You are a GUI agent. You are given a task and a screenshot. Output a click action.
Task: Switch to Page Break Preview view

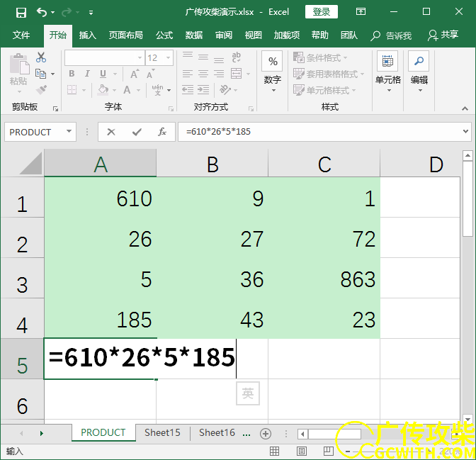click(x=327, y=451)
